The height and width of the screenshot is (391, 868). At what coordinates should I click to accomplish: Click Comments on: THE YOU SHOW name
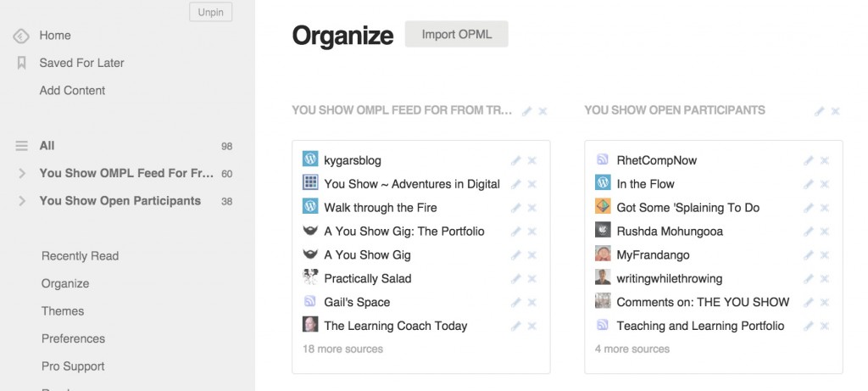click(x=703, y=303)
